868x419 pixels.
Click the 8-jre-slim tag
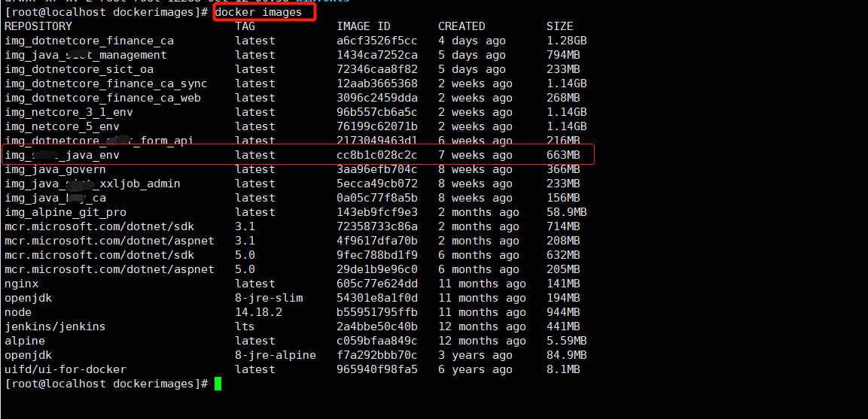pyautogui.click(x=269, y=299)
